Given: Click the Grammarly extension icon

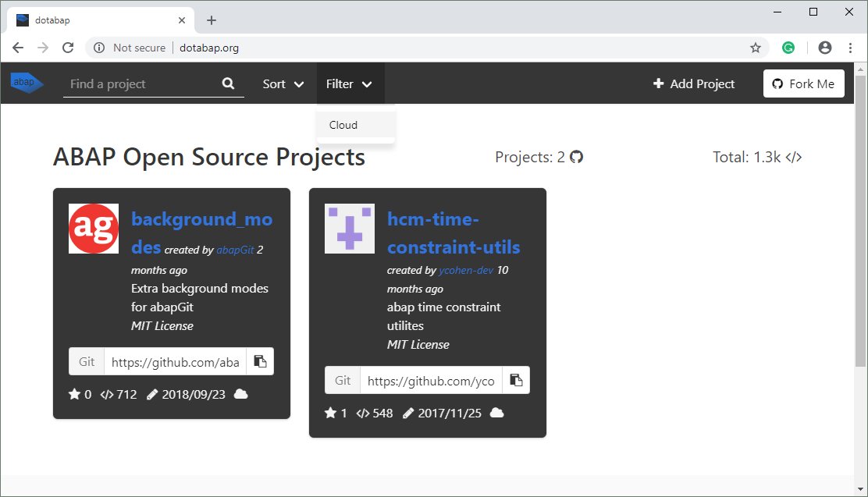Looking at the screenshot, I should pyautogui.click(x=788, y=48).
